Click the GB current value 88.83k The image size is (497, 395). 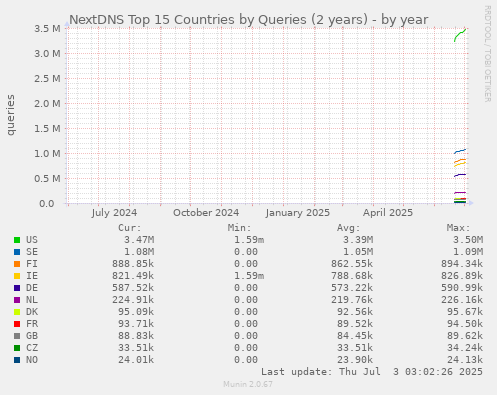[x=136, y=336]
